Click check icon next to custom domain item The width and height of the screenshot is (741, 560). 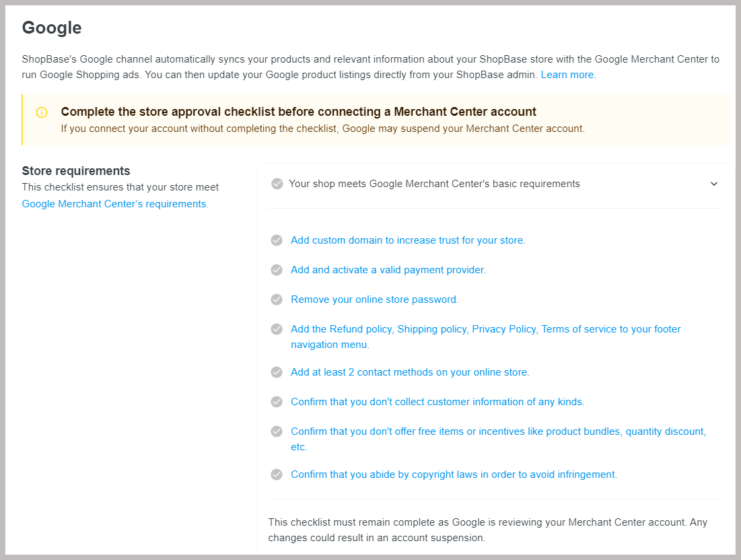coord(277,240)
